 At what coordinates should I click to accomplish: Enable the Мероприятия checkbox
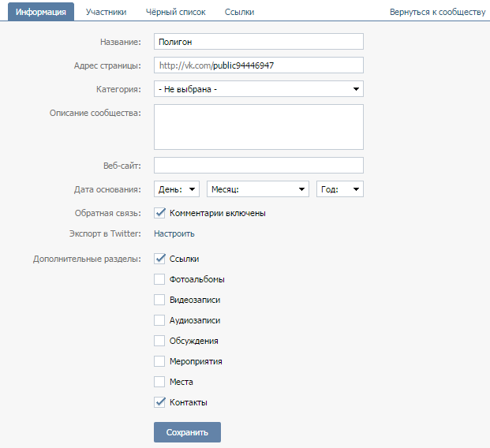coord(159,361)
